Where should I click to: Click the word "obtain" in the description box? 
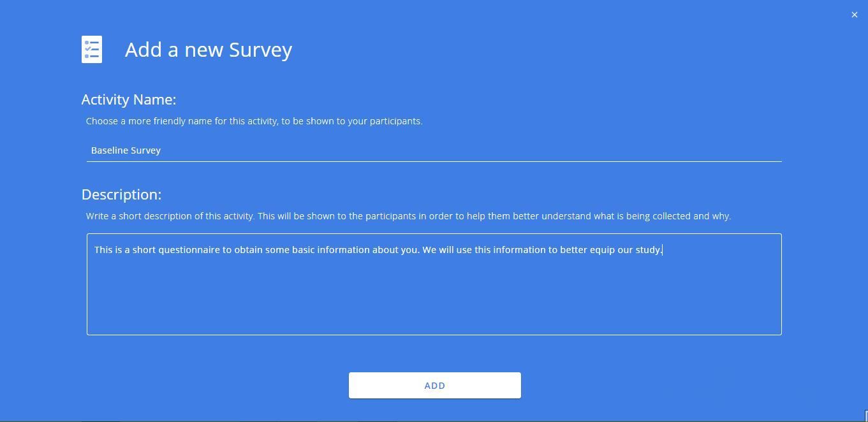[x=248, y=250]
